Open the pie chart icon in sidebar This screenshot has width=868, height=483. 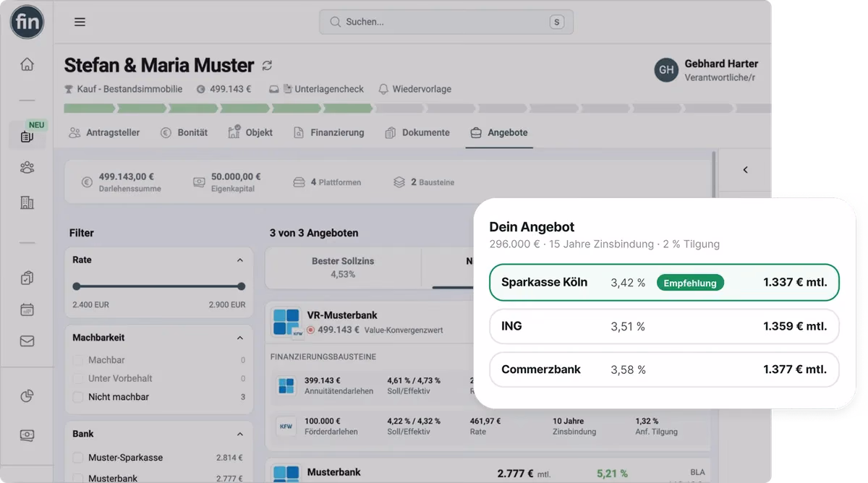click(27, 396)
